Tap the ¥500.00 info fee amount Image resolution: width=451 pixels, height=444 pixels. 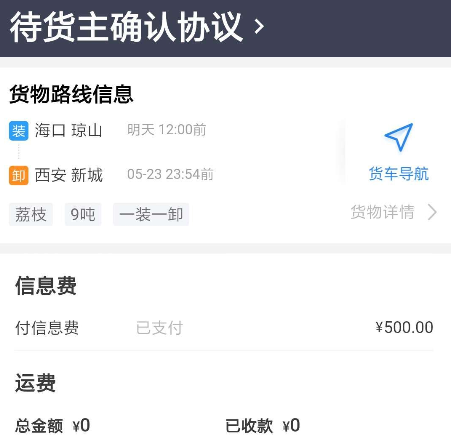(x=404, y=328)
